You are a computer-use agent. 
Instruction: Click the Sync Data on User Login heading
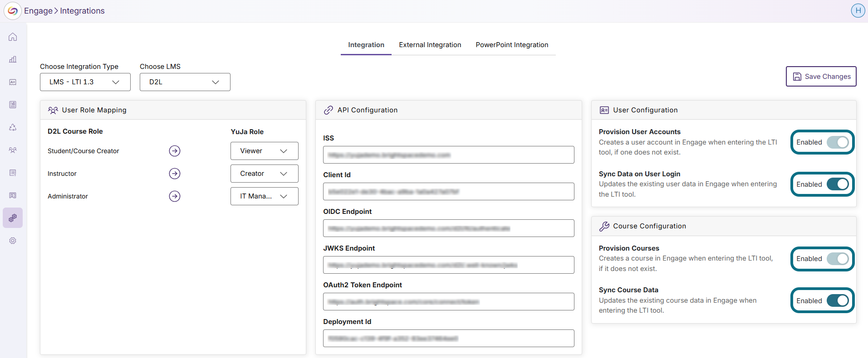tap(640, 174)
